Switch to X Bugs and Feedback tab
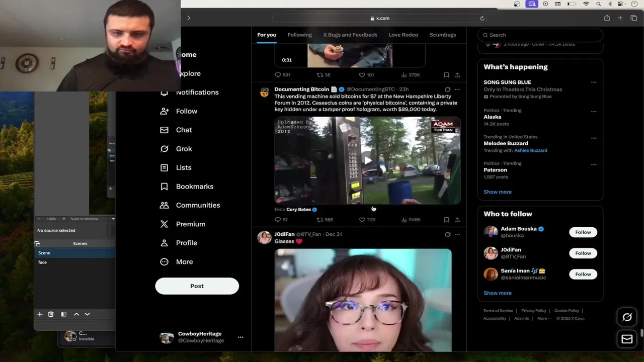The width and height of the screenshot is (644, 362). (x=350, y=35)
